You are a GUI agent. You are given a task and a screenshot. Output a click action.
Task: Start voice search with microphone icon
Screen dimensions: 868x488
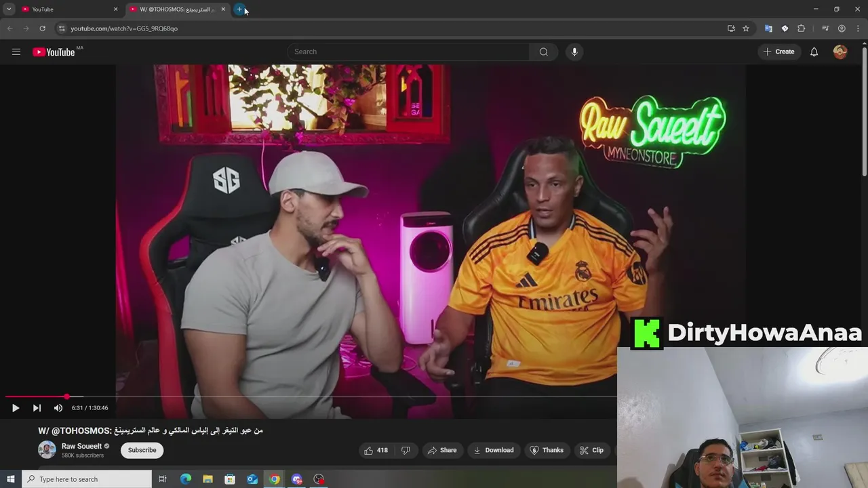tap(574, 52)
